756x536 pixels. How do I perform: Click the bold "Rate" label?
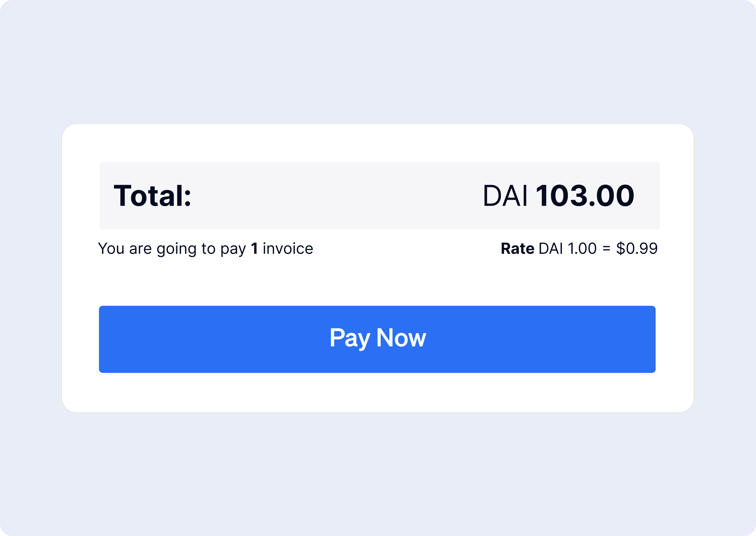(x=517, y=249)
